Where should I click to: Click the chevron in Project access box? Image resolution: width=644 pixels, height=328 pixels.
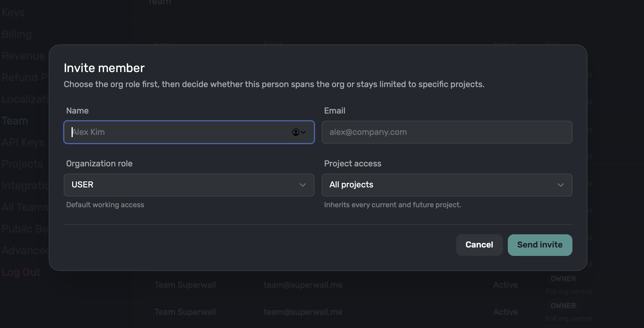[560, 185]
